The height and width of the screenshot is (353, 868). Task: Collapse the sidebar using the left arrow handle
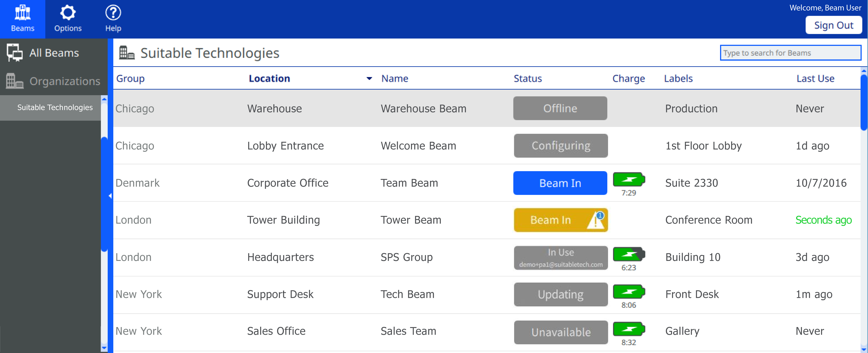coord(110,196)
